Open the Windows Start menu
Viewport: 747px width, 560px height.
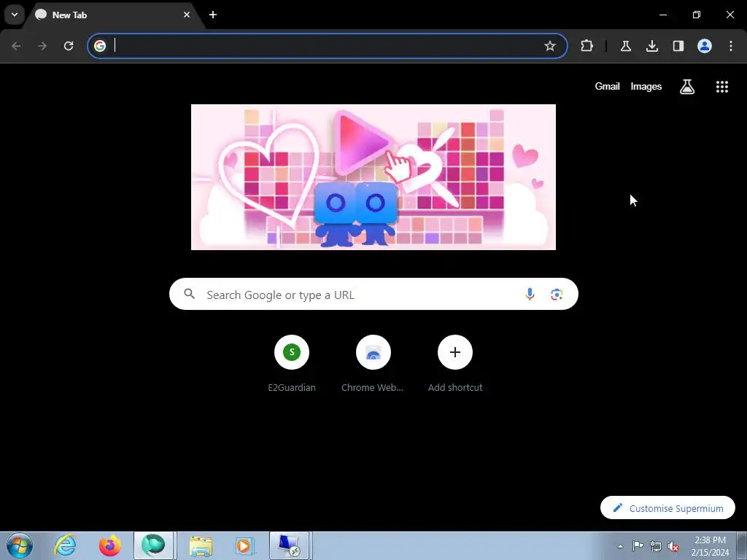click(20, 545)
